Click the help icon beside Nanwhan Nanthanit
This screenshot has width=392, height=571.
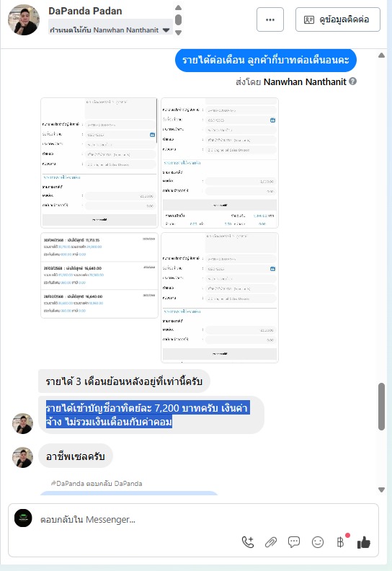352,81
